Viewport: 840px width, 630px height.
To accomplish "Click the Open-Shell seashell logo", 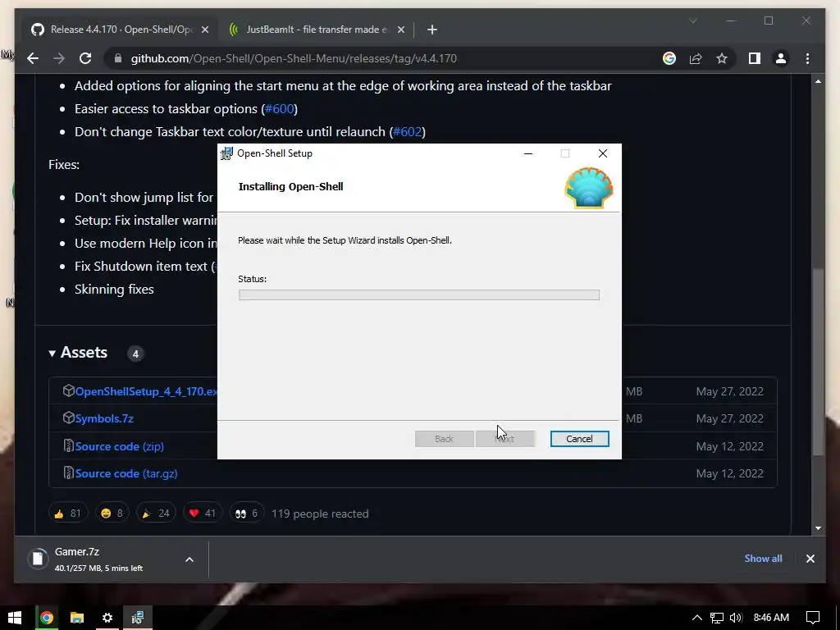I will pyautogui.click(x=589, y=188).
